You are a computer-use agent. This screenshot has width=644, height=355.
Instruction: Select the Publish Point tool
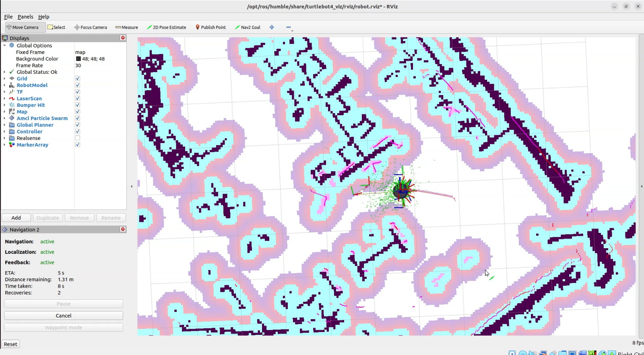211,27
